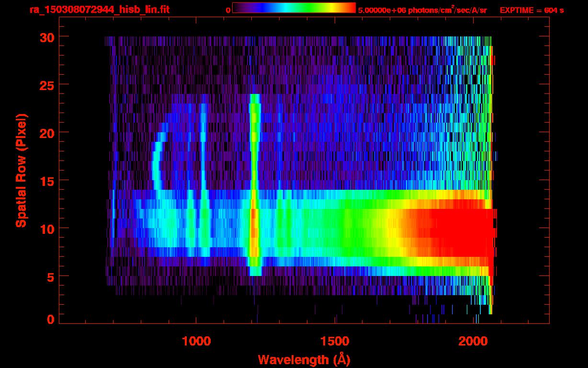Click the x-axis tick label 1500

coord(335,341)
